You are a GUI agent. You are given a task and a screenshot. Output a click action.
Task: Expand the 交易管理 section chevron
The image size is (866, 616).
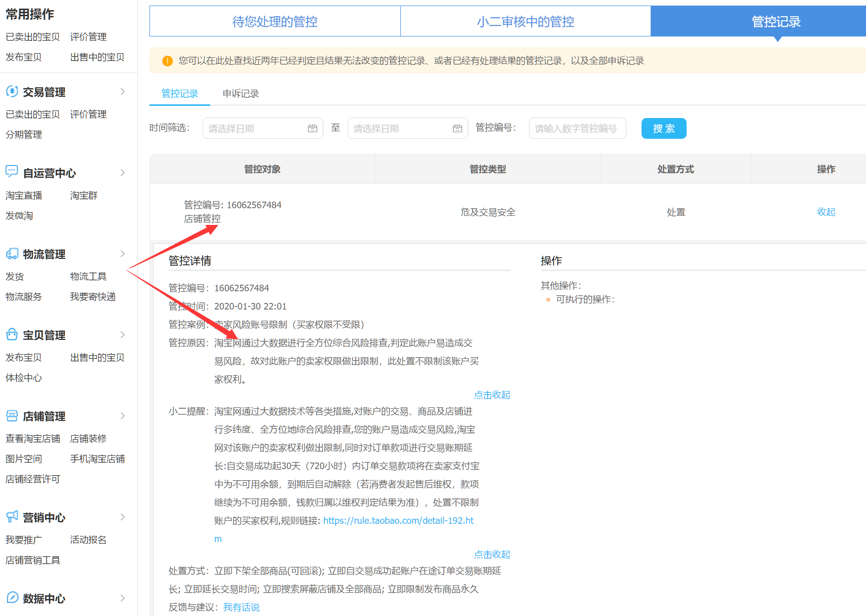(x=123, y=92)
